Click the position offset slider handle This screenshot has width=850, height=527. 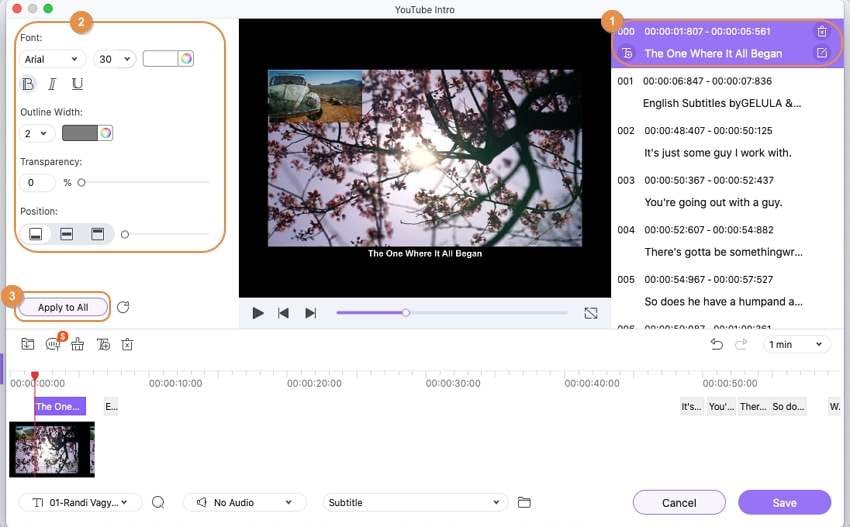click(x=125, y=234)
